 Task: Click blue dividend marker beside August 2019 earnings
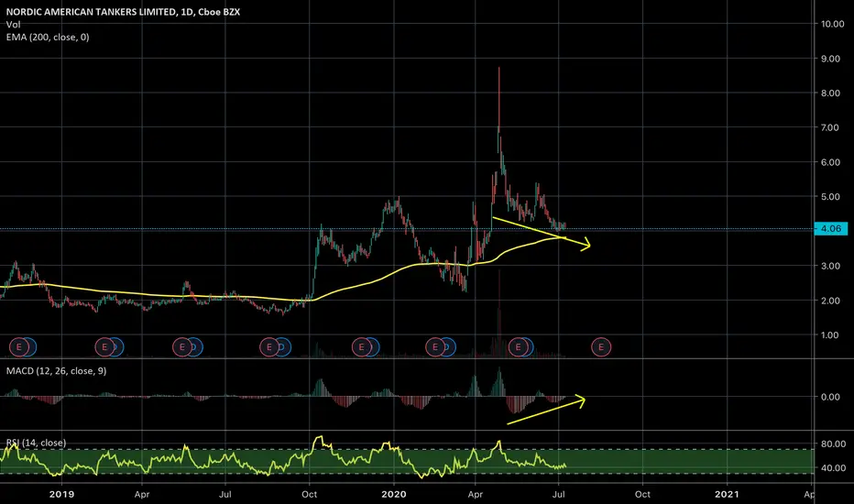point(285,347)
